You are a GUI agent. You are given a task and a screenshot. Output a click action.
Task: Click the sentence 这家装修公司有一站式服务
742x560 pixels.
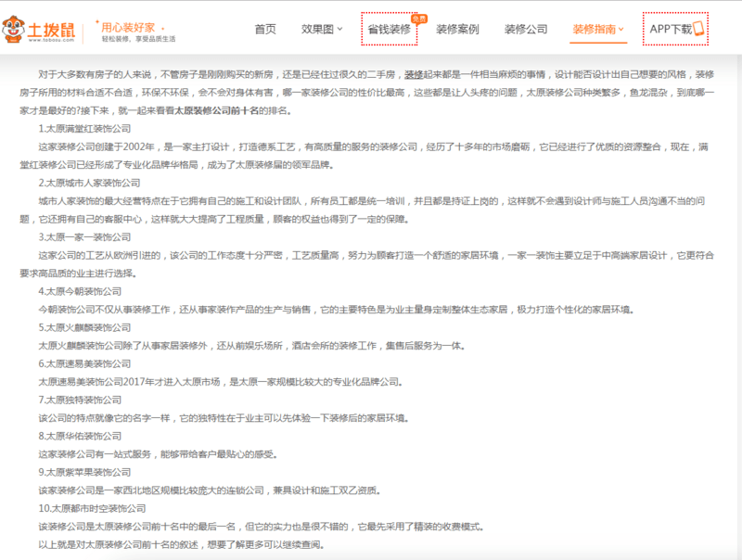[158, 454]
